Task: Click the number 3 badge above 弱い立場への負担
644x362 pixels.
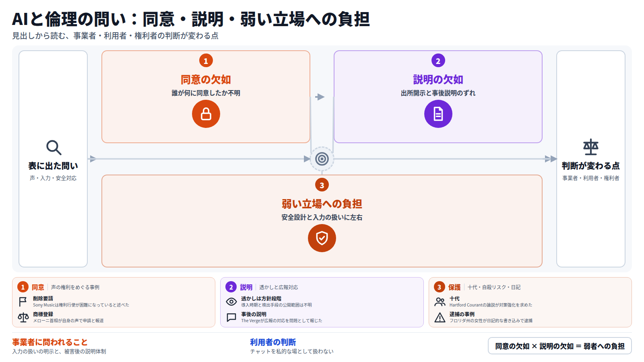Action: coord(322,185)
